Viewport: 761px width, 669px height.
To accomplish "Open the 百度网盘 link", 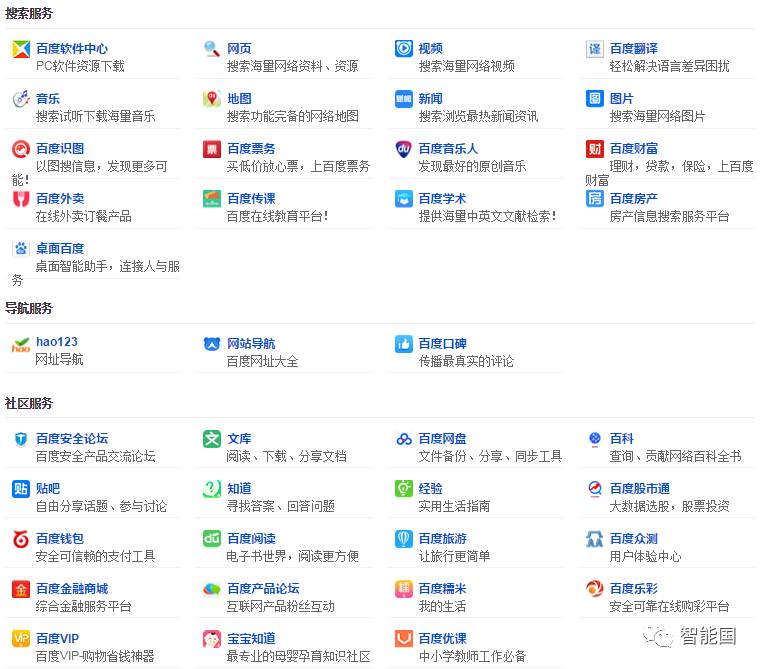I will (x=442, y=439).
